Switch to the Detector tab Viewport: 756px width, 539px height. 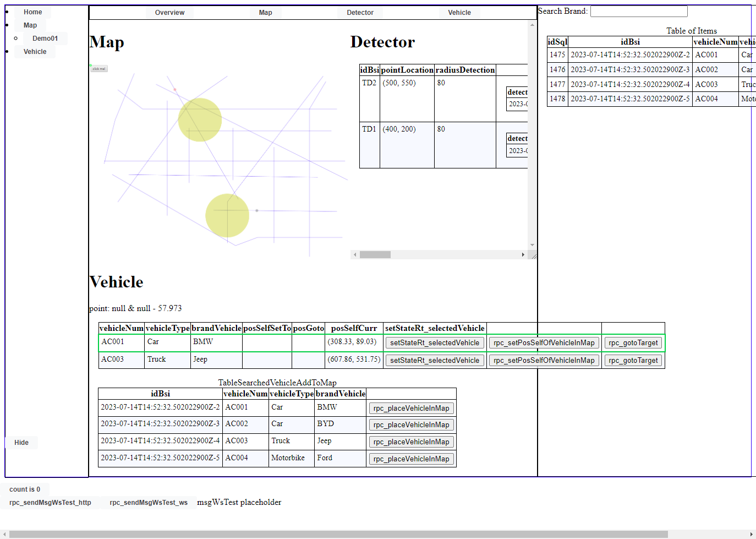click(360, 13)
